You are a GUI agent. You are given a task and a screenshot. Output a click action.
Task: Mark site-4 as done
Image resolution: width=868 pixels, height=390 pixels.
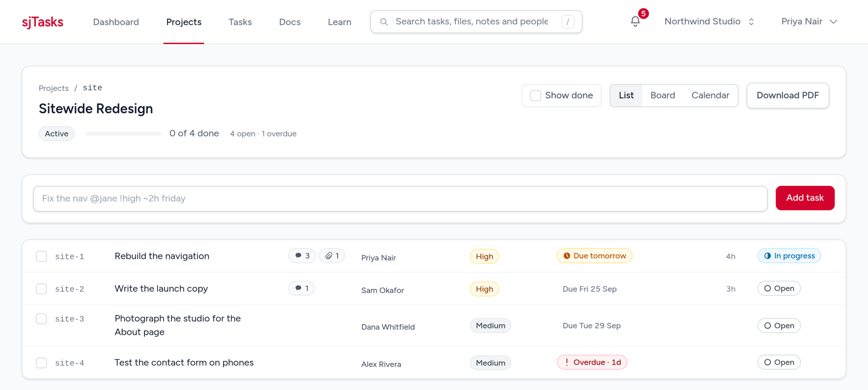click(41, 363)
